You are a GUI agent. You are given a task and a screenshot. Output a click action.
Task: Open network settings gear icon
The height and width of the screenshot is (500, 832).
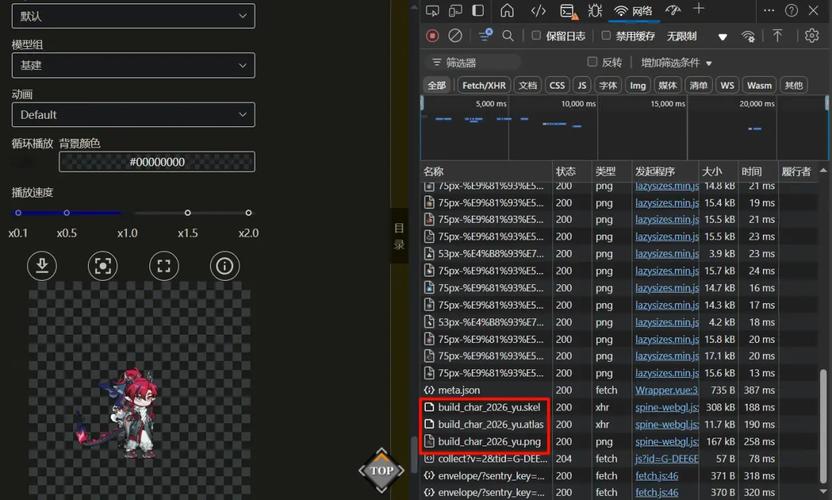click(812, 36)
